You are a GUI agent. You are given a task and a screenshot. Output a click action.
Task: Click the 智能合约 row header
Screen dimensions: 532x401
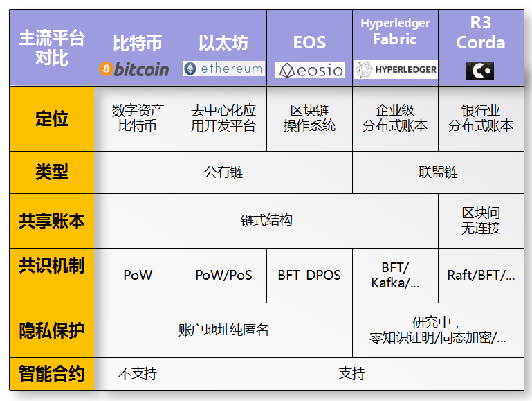tap(52, 374)
